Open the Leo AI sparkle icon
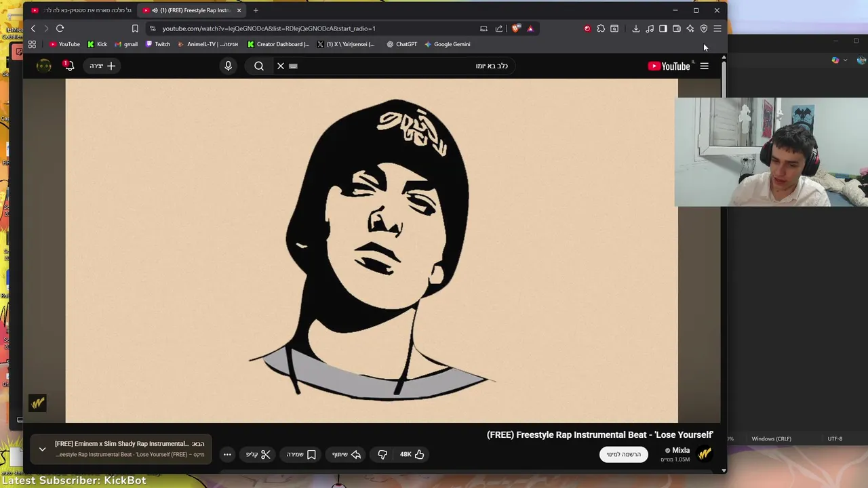The width and height of the screenshot is (868, 488). click(x=690, y=28)
